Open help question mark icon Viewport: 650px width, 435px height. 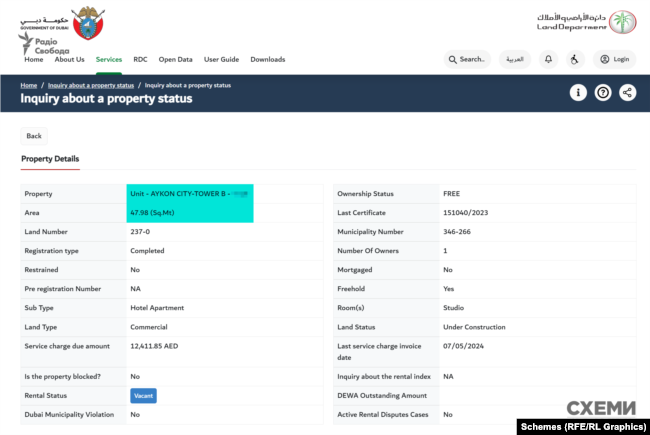[603, 92]
